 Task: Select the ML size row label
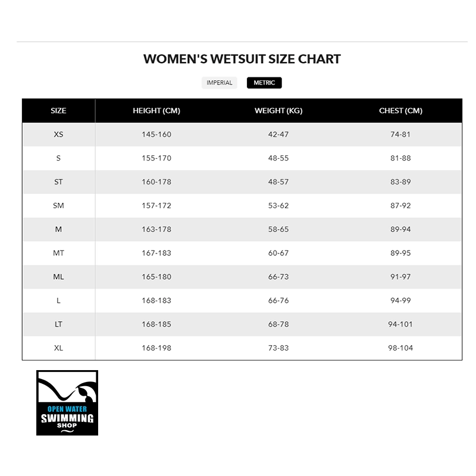58,277
